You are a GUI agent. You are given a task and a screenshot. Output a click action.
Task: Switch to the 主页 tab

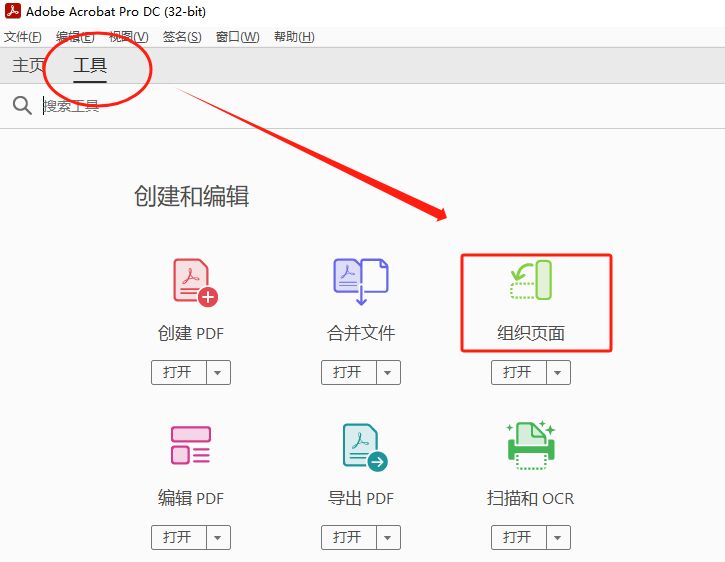(x=28, y=65)
